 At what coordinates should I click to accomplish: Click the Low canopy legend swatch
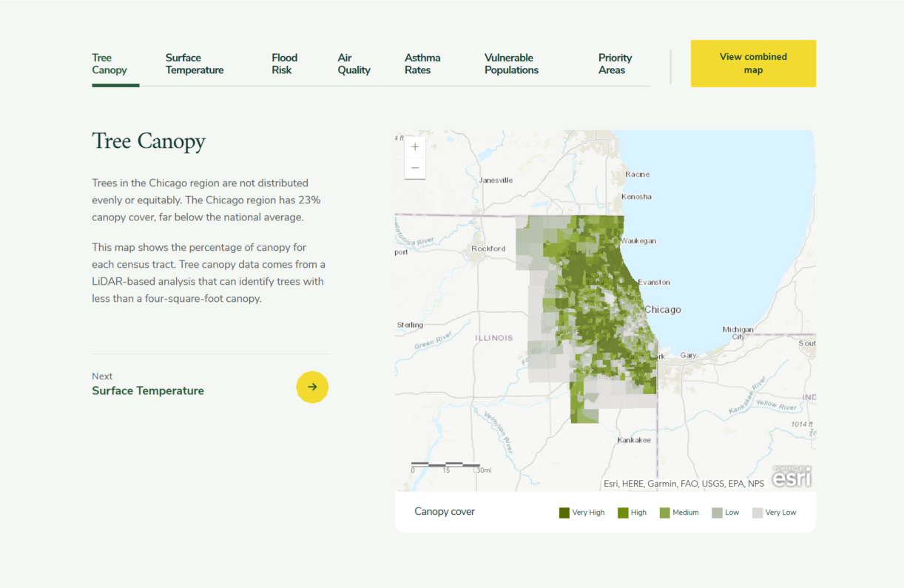point(717,513)
